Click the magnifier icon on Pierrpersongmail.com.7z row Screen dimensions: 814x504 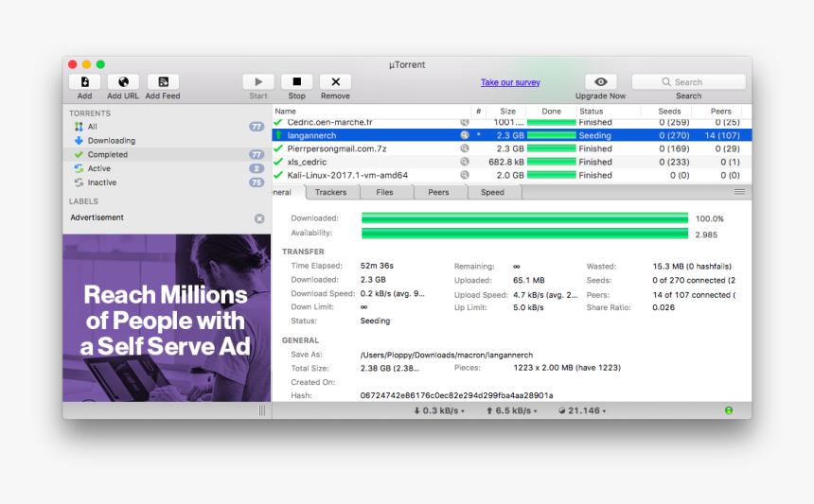tap(465, 148)
